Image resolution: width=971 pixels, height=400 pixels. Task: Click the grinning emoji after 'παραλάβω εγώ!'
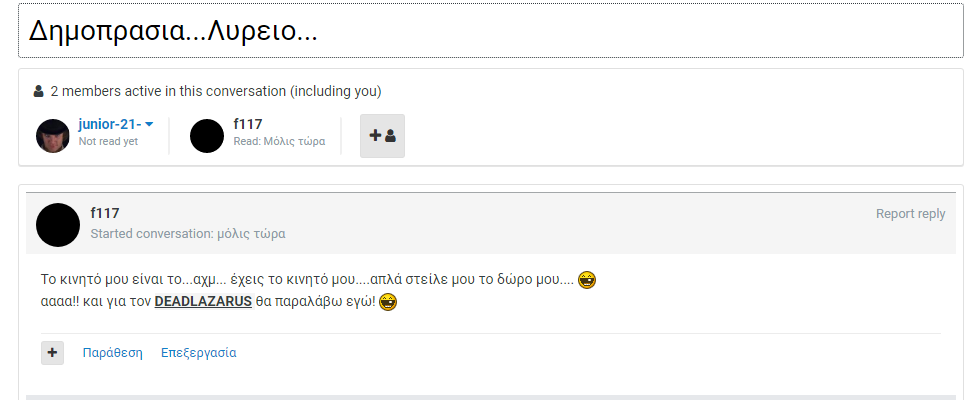tap(388, 302)
